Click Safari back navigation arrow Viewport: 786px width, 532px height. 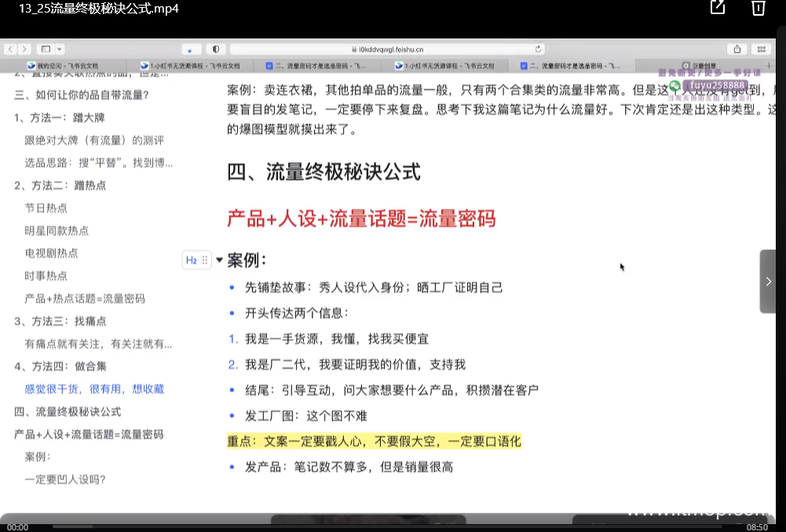click(x=10, y=49)
